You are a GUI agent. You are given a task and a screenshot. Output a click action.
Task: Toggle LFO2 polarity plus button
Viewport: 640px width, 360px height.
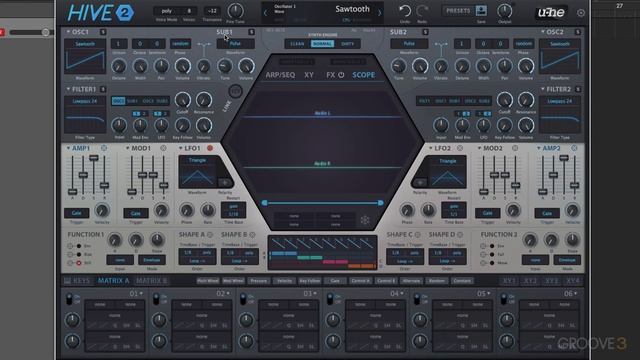420,182
